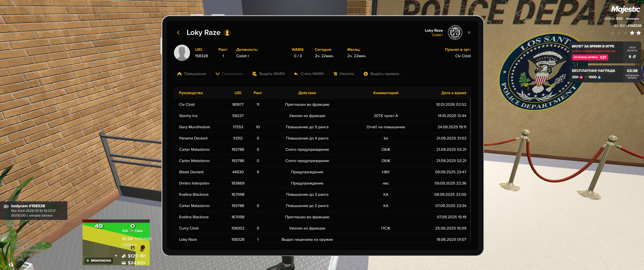Click the gray profile avatar picture
644x270 pixels.
[182, 53]
